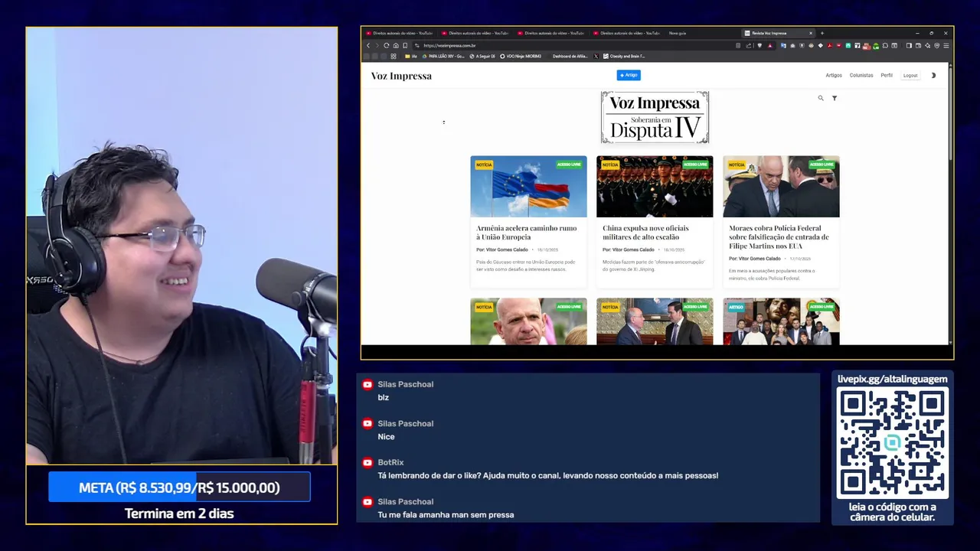Click the browser home icon
Viewport: 980px width, 551px height.
395,46
